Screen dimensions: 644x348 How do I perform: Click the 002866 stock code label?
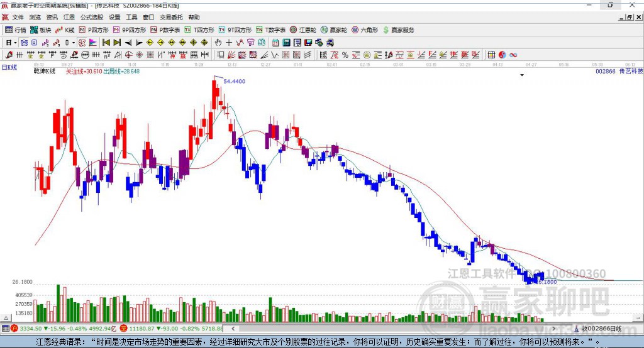606,72
